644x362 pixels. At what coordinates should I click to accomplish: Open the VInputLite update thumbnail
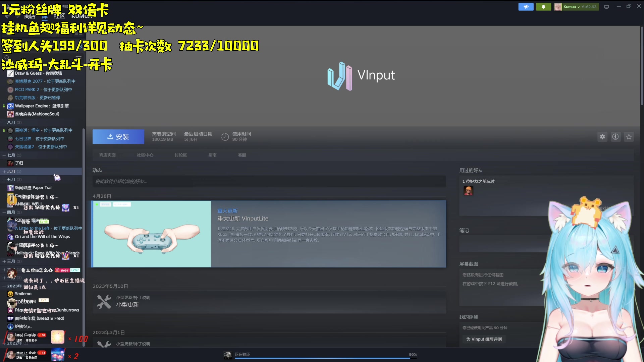pyautogui.click(x=152, y=234)
